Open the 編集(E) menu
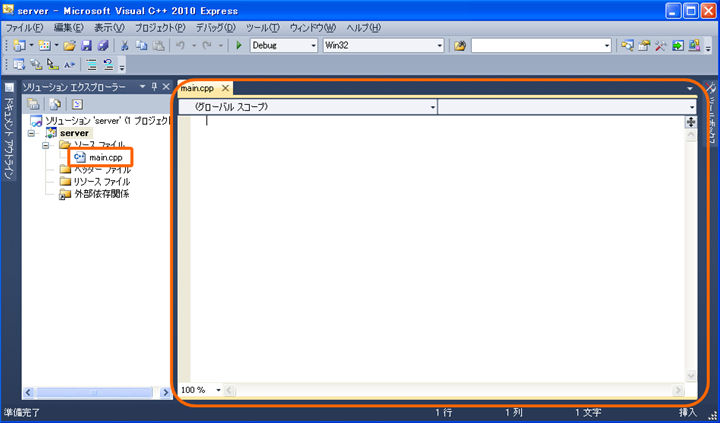This screenshot has height=423, width=720. 69,28
